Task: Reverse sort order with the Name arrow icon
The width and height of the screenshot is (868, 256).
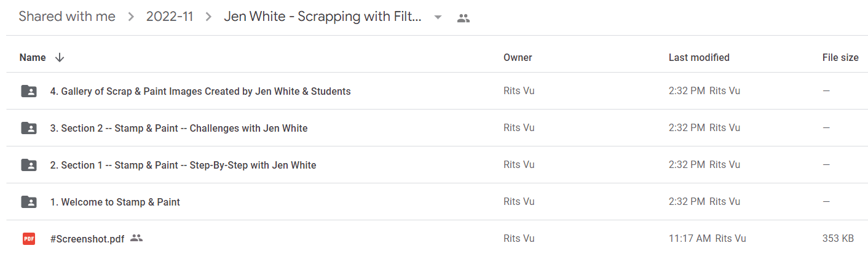Action: [x=60, y=57]
